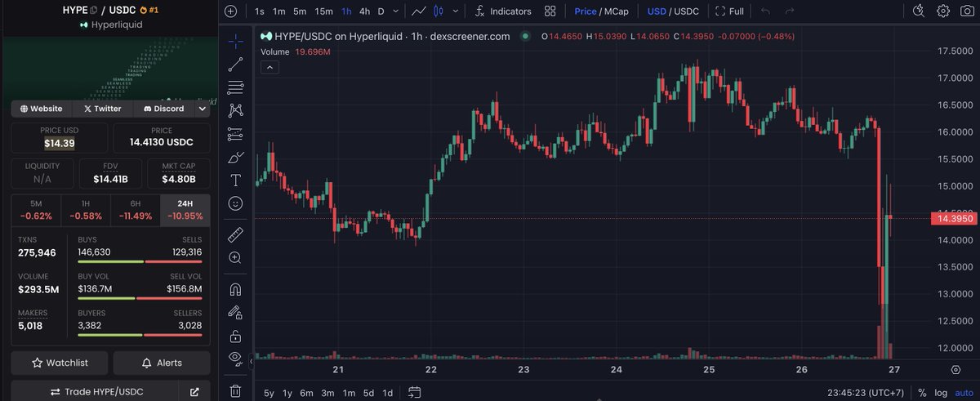Expand the more timeframes dropdown arrow
Screen dimensions: 980x401
pos(396,11)
